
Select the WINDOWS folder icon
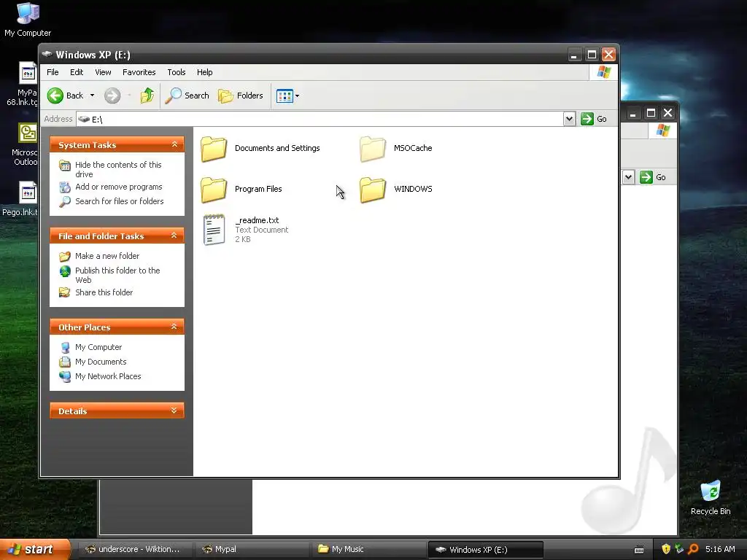(373, 190)
